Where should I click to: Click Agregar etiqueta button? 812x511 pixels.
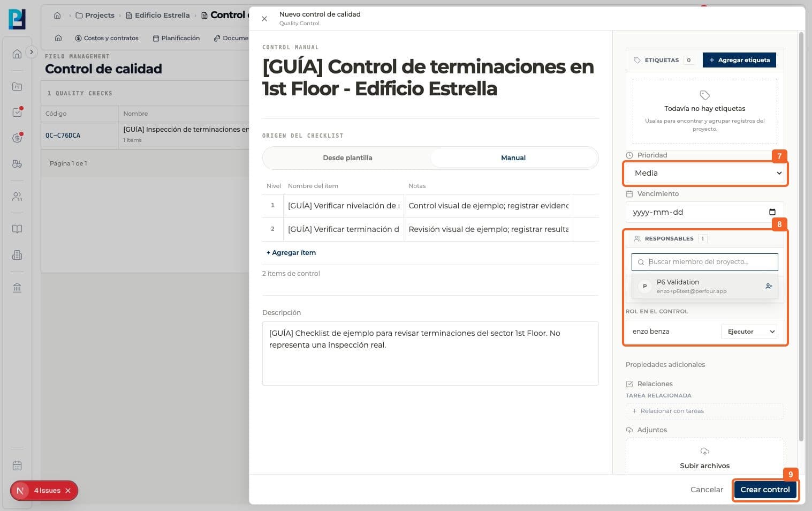739,60
